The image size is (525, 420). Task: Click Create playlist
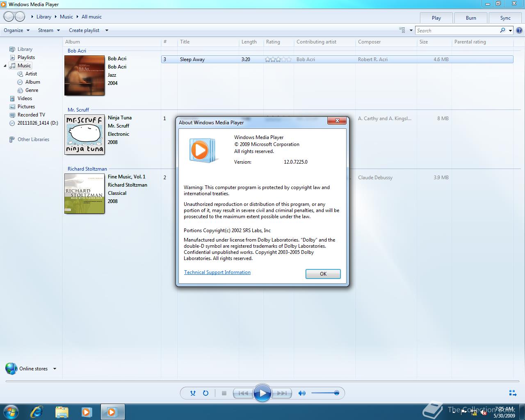click(84, 30)
